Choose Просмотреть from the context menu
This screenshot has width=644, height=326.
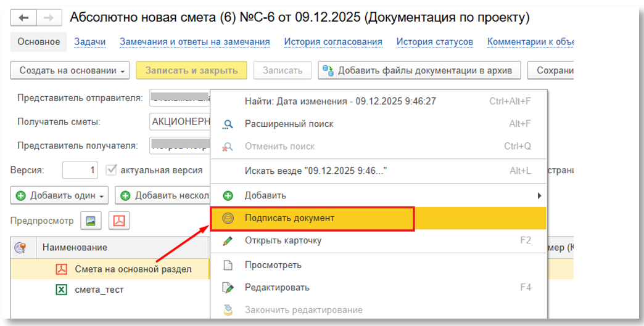(273, 266)
